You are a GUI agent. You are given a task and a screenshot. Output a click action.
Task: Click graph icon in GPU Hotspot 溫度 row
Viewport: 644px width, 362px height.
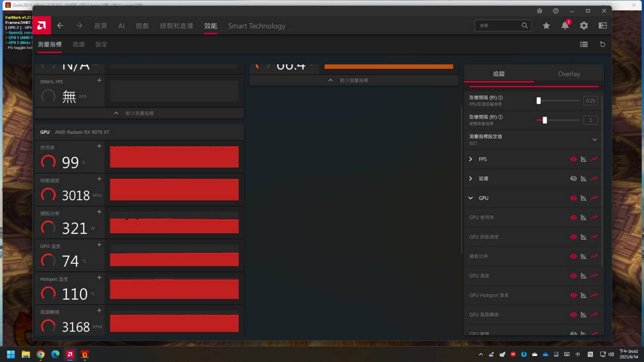(x=583, y=295)
